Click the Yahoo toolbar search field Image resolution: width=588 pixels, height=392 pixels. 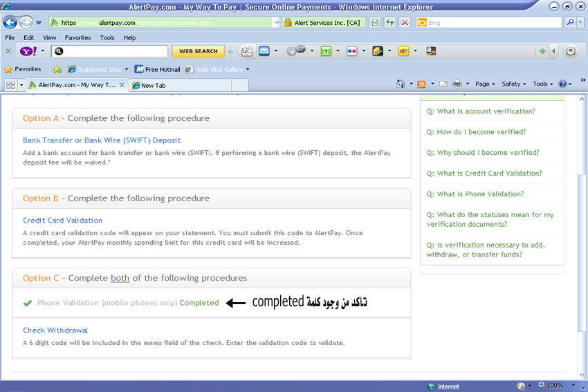pyautogui.click(x=109, y=51)
